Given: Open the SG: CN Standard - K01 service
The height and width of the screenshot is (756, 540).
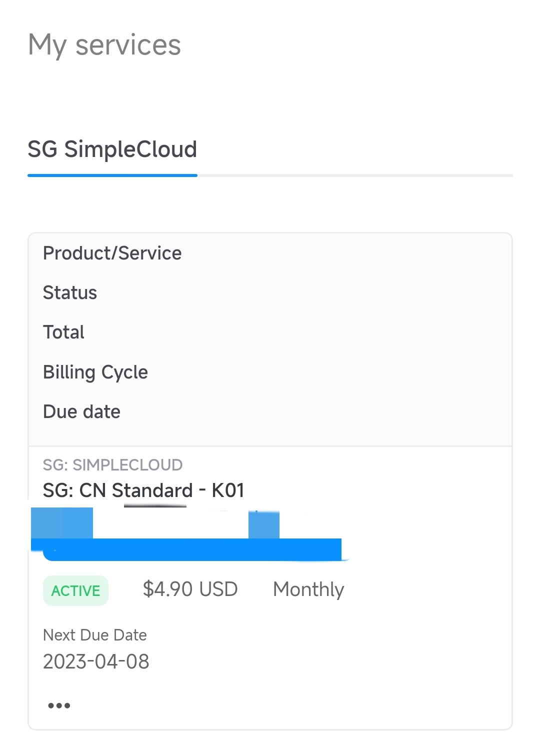Looking at the screenshot, I should (143, 490).
